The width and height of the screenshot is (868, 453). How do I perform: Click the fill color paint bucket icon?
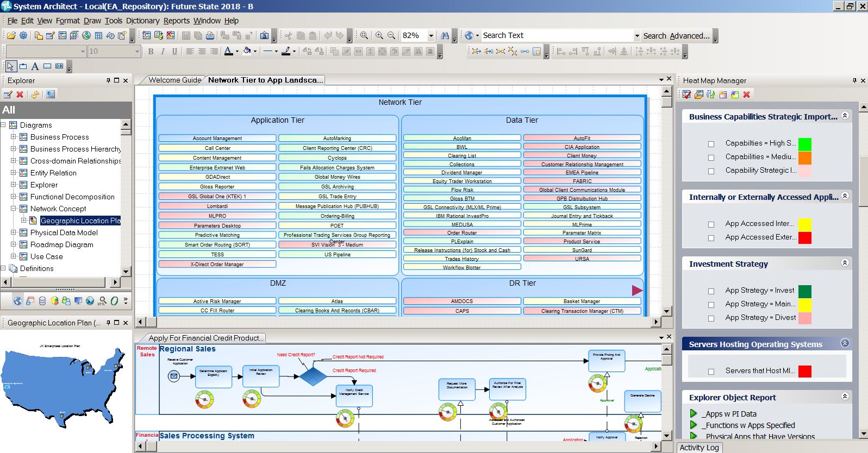247,51
